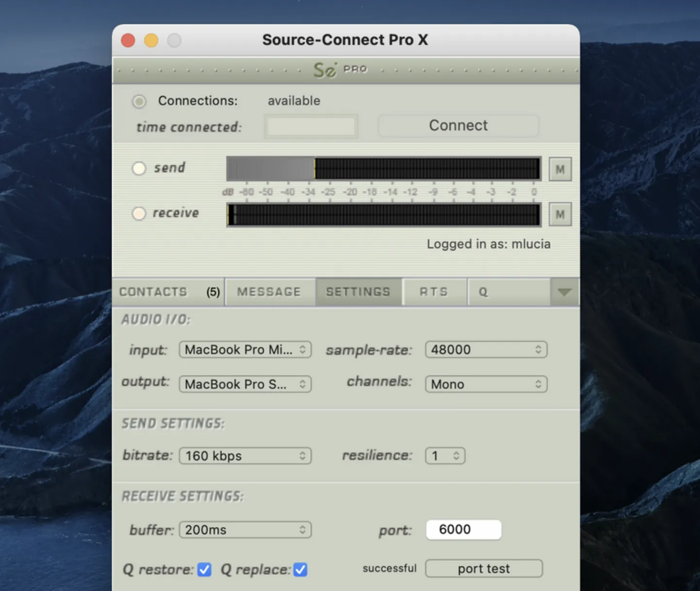The width and height of the screenshot is (700, 591).
Task: Toggle the receive indicator circle
Action: 139,213
